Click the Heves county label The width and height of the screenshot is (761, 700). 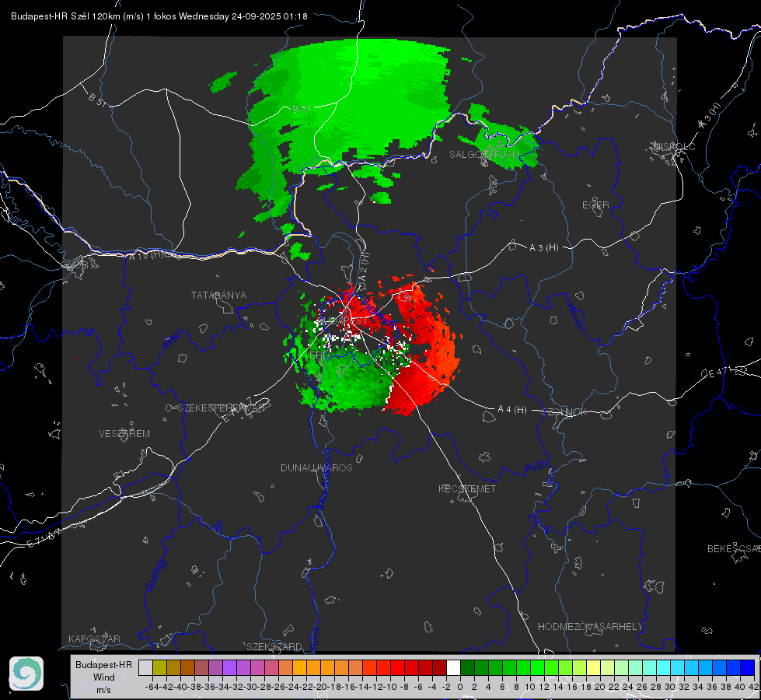point(574,317)
